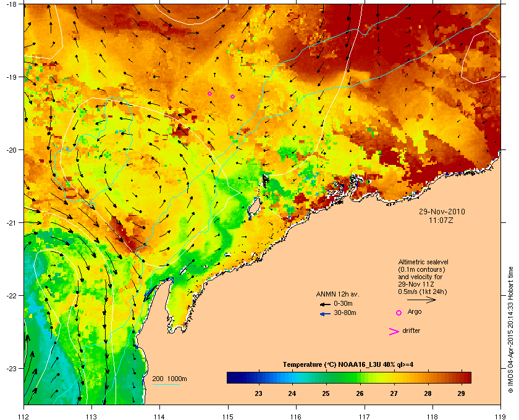519x420 pixels.
Task: Click the Temperature NOAA16_L3U colorbar title
Action: (348, 365)
